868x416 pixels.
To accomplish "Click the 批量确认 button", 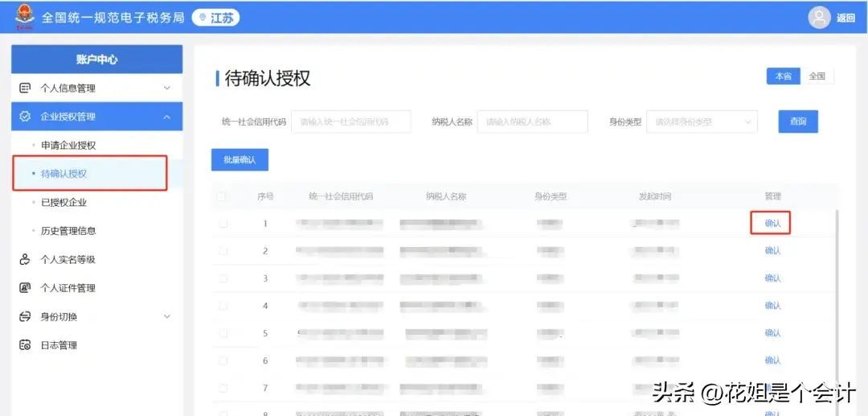I will click(x=240, y=159).
